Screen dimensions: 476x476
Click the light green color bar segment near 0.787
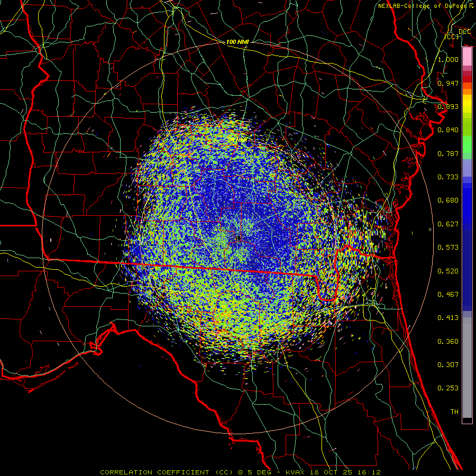click(467, 147)
